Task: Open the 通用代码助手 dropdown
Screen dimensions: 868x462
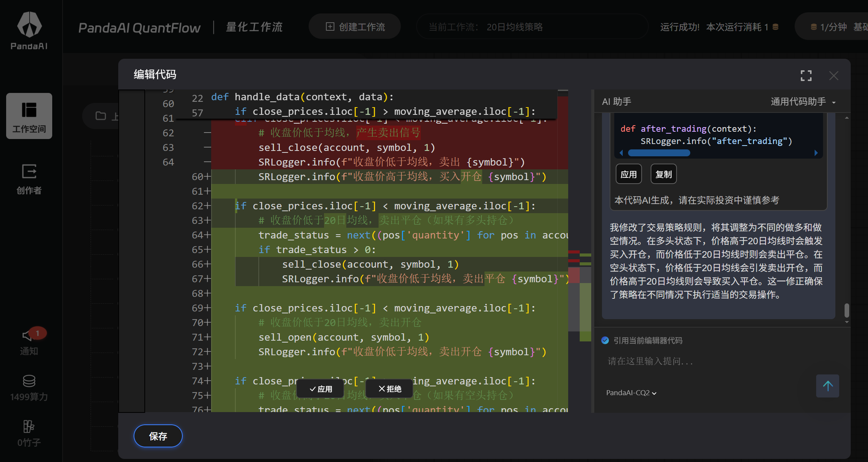Action: coord(803,102)
